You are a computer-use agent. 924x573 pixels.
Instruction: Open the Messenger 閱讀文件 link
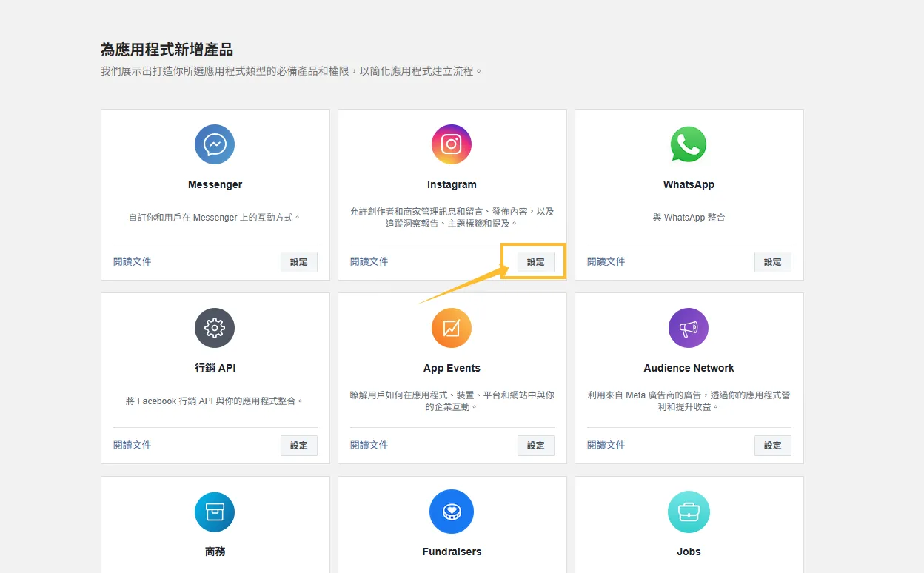point(132,261)
